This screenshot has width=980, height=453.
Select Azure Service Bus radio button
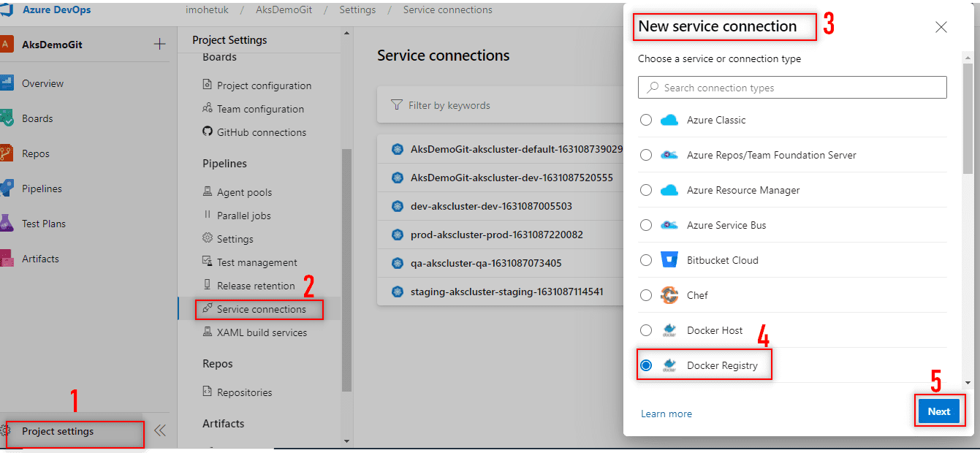[x=646, y=225]
